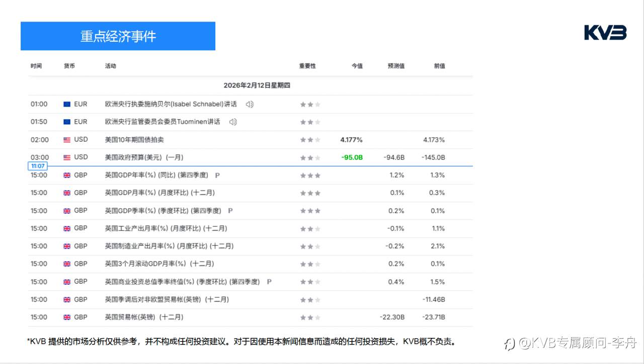Click the KVB logo in top right corner
This screenshot has width=644, height=364.
tap(605, 32)
